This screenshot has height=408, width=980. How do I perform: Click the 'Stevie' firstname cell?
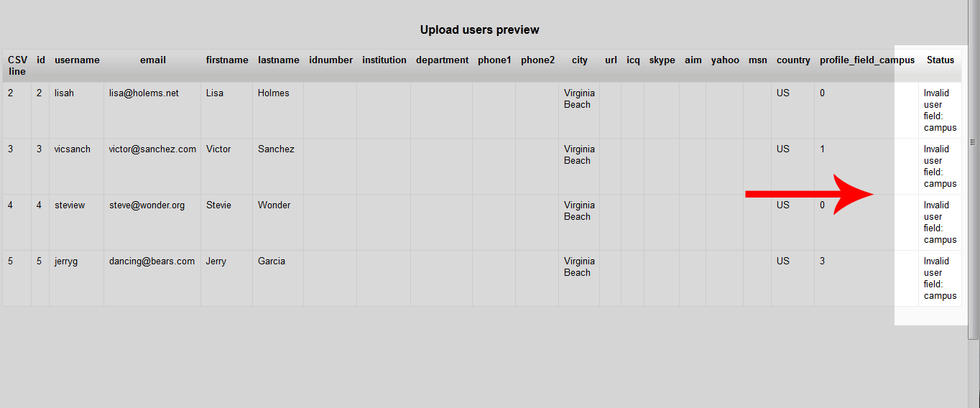(x=218, y=205)
